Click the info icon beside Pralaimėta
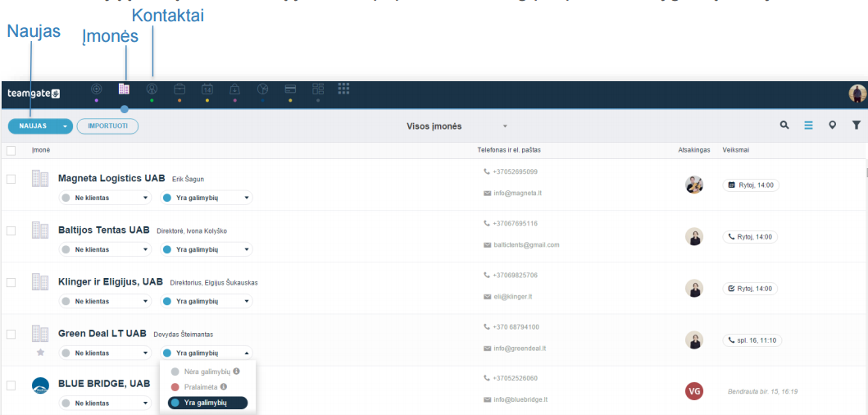Viewport: 868px width, 415px height. (223, 387)
